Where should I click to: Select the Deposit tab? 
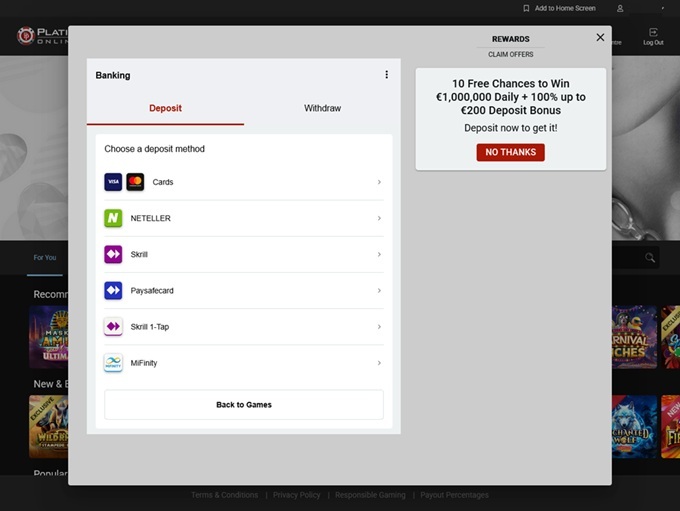pyautogui.click(x=165, y=108)
